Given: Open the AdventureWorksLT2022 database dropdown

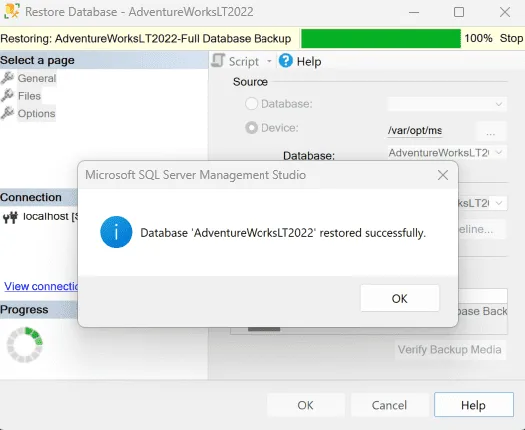Looking at the screenshot, I should coord(447,153).
